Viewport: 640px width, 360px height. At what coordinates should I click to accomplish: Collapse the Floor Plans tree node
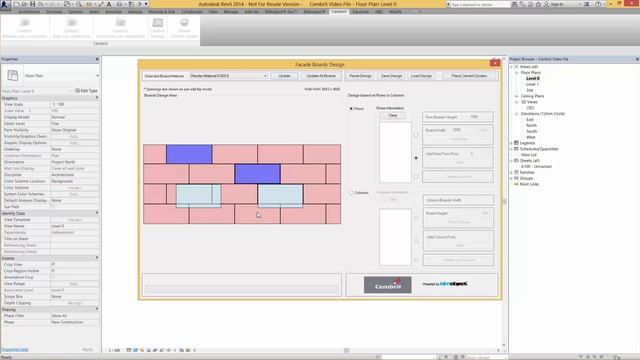pyautogui.click(x=516, y=73)
